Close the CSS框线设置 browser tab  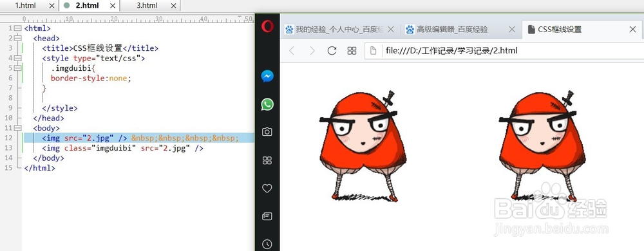click(633, 29)
